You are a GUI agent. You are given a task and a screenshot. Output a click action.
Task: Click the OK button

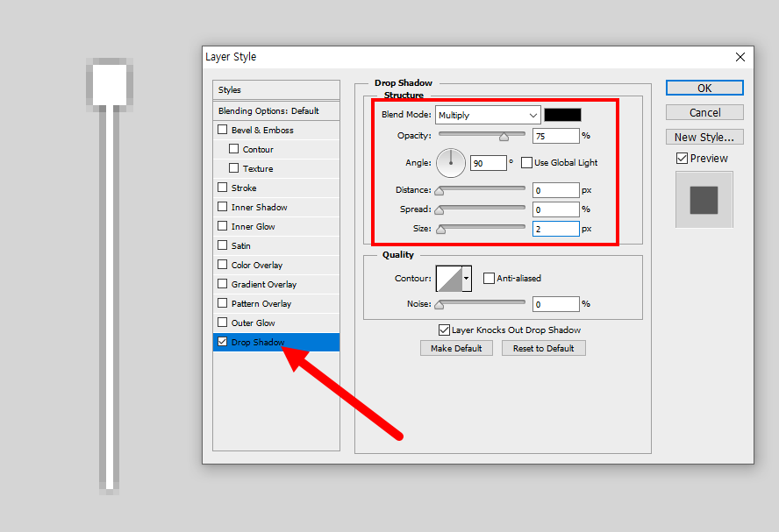click(x=704, y=88)
